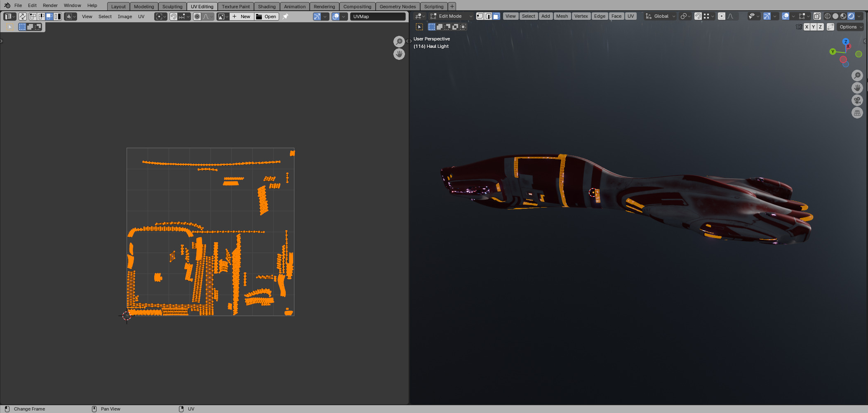Open the Options dropdown
The image size is (868, 413).
point(851,27)
